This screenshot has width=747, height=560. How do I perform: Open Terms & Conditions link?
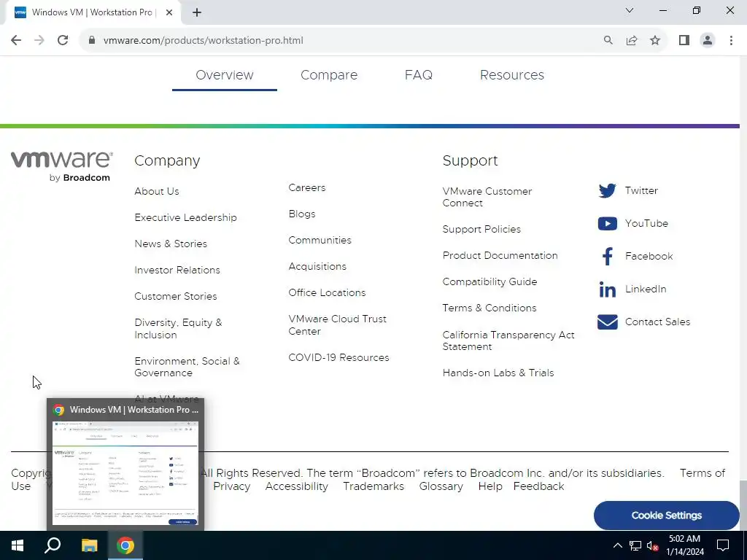click(489, 308)
